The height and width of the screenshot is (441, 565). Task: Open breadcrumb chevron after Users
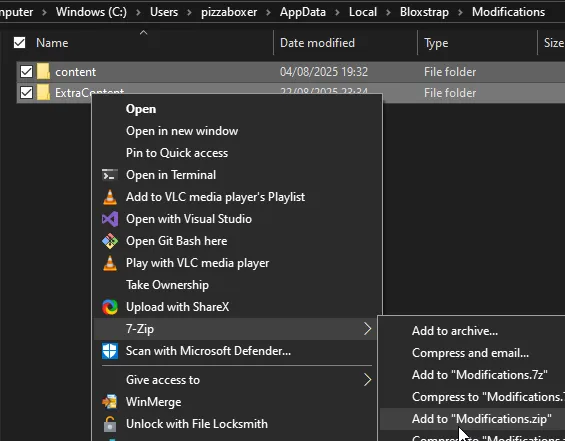tap(190, 12)
